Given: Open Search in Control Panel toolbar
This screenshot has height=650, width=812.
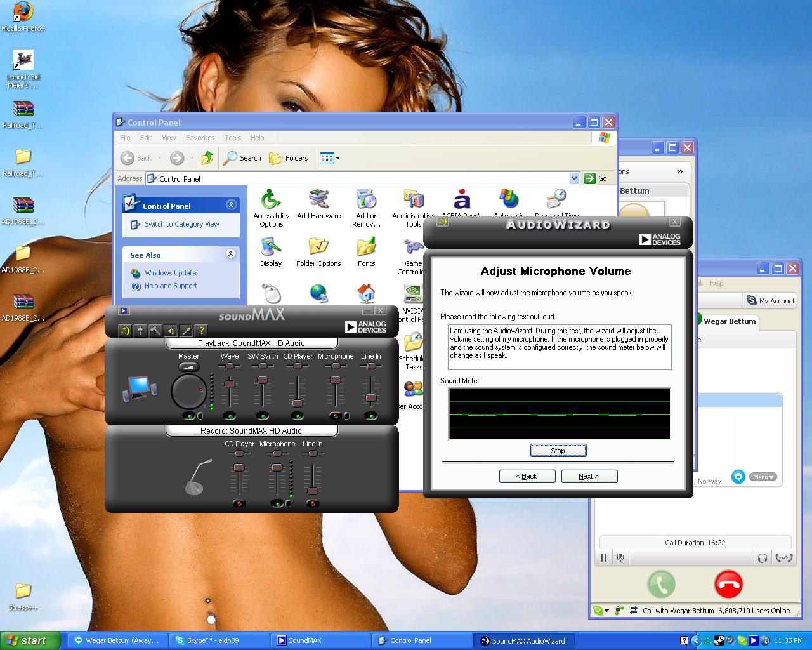Looking at the screenshot, I should 242,158.
